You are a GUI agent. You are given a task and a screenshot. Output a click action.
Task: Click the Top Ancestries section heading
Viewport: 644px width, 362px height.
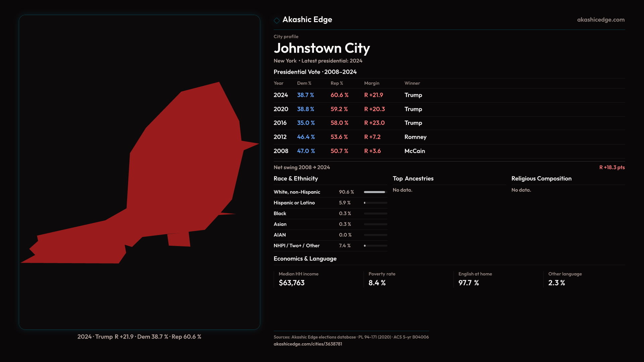(413, 179)
